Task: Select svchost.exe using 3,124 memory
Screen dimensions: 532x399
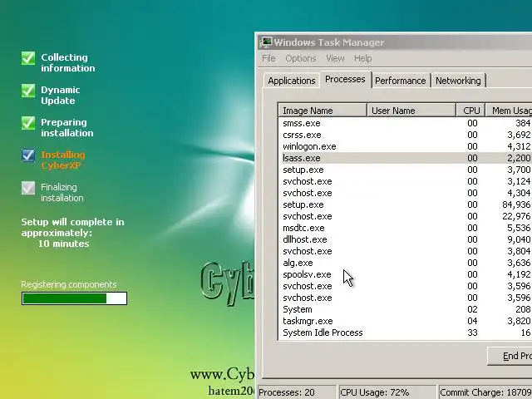Action: pos(406,181)
